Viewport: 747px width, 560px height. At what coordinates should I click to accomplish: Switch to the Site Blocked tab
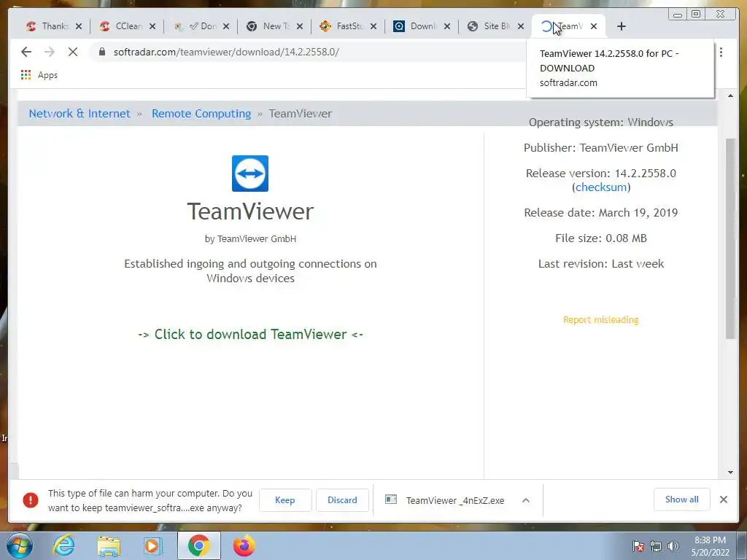pyautogui.click(x=491, y=26)
